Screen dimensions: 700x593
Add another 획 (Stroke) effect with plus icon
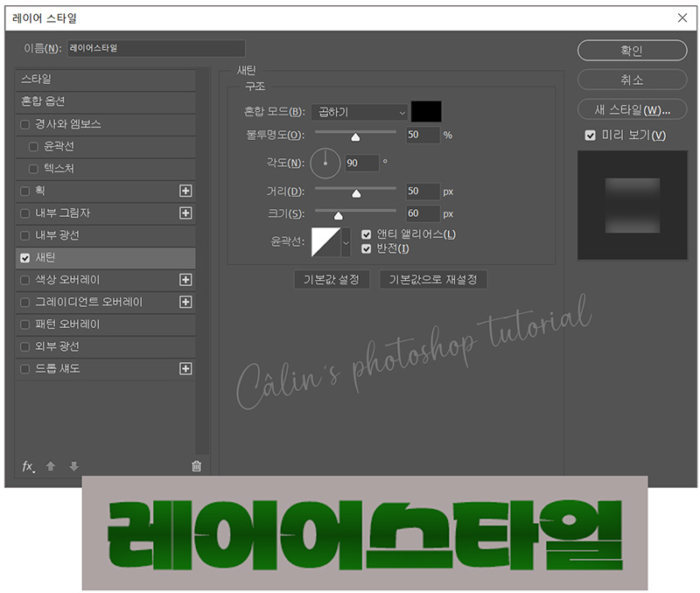tap(185, 191)
